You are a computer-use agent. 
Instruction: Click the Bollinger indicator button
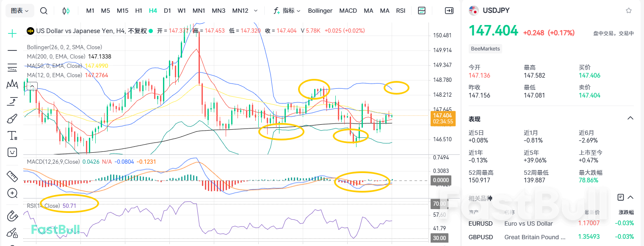tap(320, 11)
